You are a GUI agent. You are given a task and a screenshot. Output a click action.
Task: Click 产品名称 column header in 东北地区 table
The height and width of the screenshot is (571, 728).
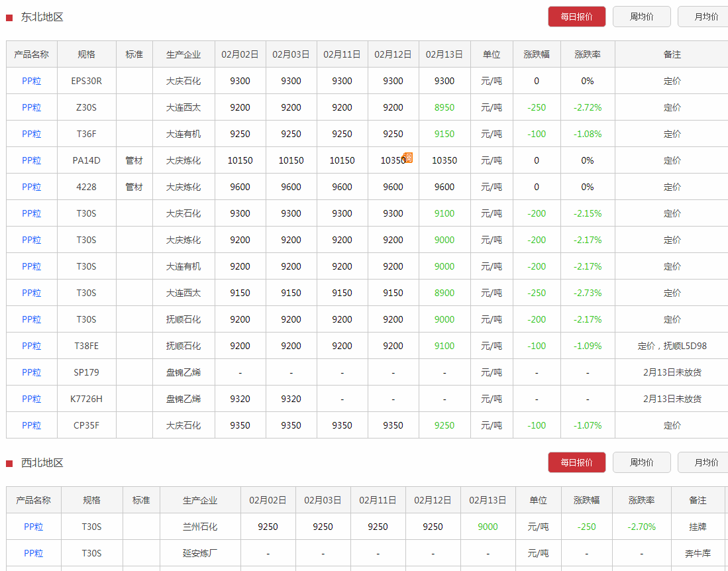[32, 54]
